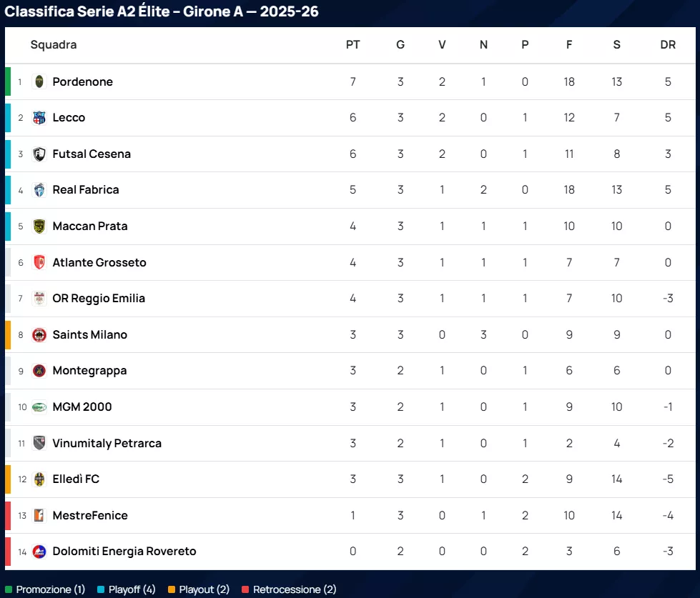This screenshot has width=700, height=598.
Task: Select the Maccan Prata yellow crest
Action: pos(39,226)
